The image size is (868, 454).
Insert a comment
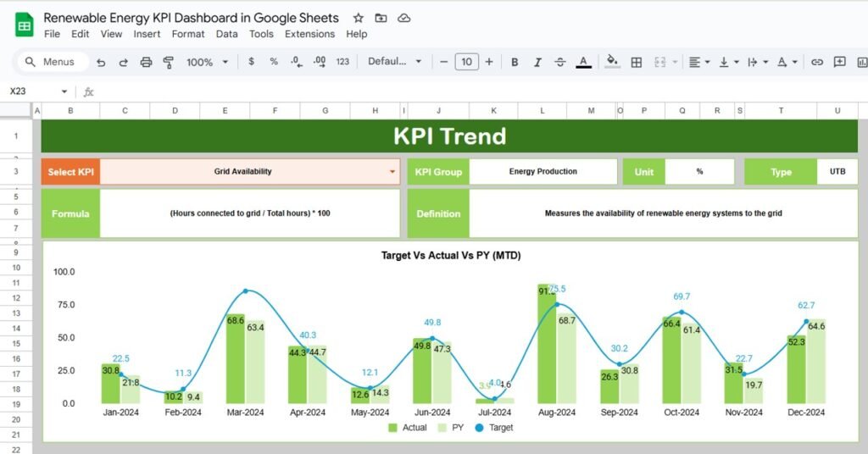[840, 61]
